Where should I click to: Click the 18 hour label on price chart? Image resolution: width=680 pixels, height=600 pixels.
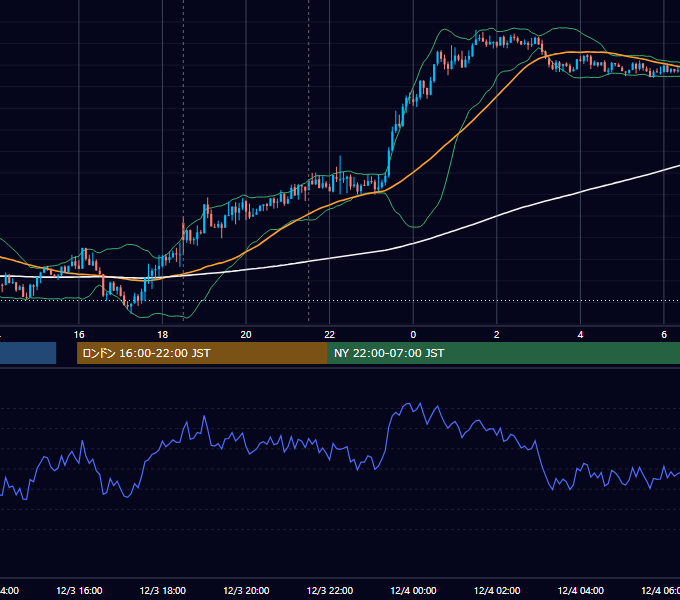click(162, 335)
